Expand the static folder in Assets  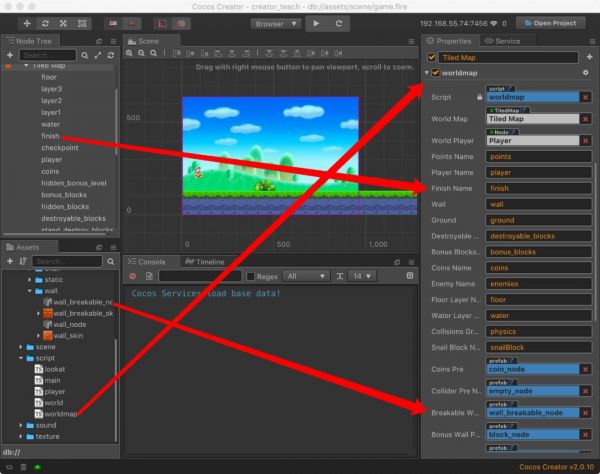pos(30,280)
